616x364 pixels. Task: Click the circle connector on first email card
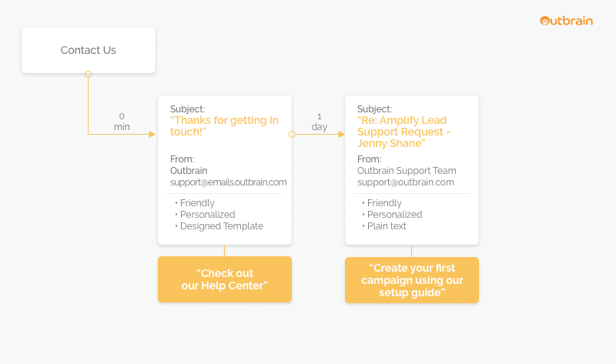292,135
